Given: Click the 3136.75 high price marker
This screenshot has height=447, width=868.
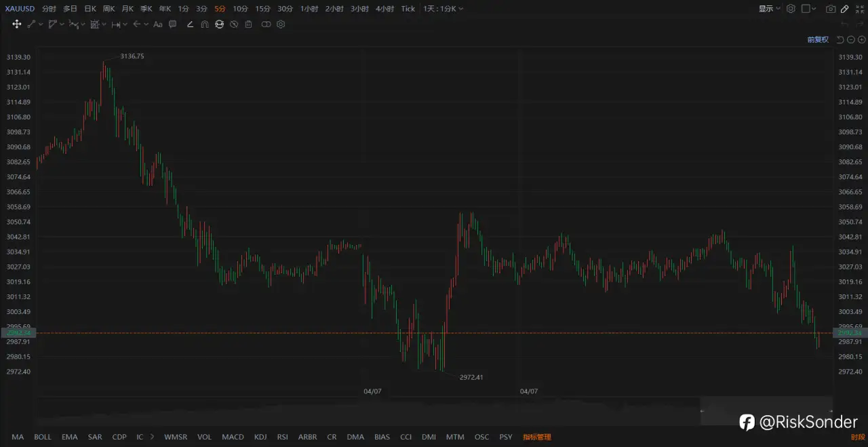Looking at the screenshot, I should (x=132, y=56).
